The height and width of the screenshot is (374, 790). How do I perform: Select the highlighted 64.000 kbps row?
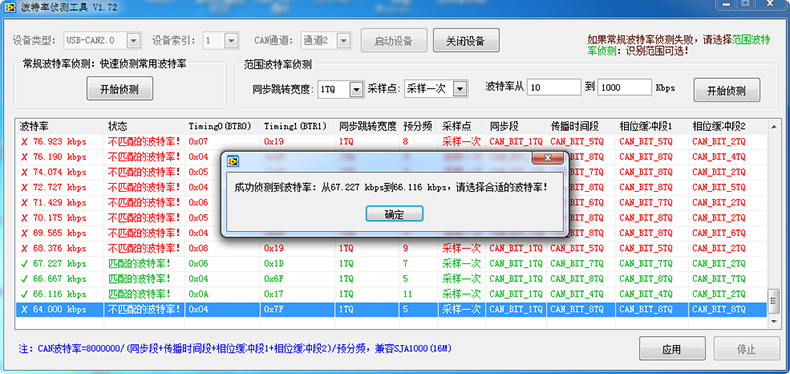pyautogui.click(x=391, y=309)
